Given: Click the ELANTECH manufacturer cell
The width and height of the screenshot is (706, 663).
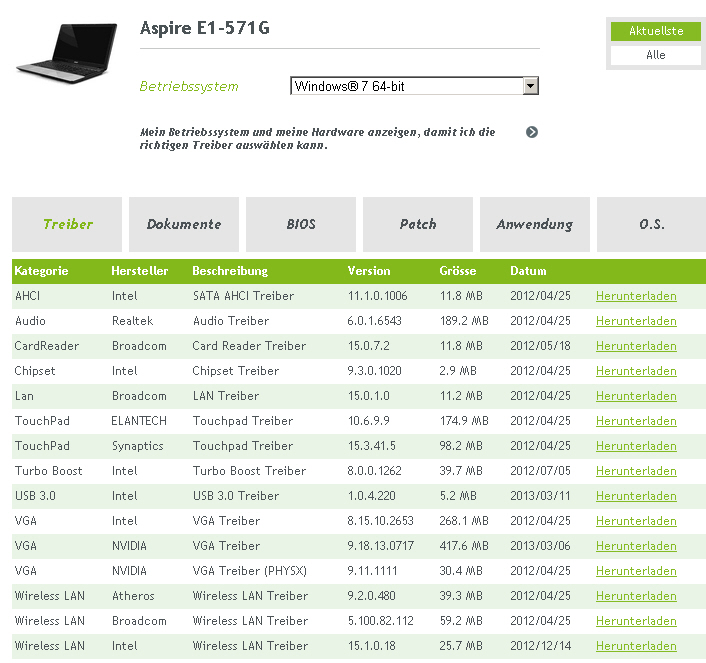Looking at the screenshot, I should [139, 421].
